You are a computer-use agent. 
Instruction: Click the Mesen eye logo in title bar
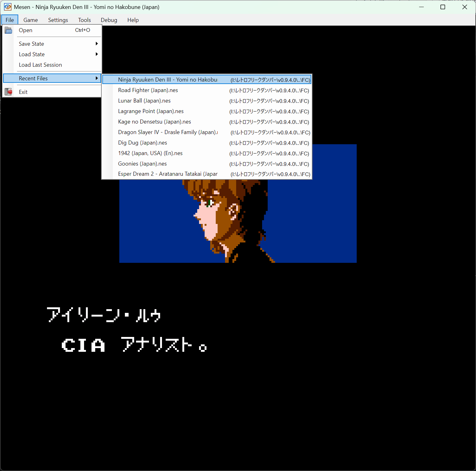(7, 7)
